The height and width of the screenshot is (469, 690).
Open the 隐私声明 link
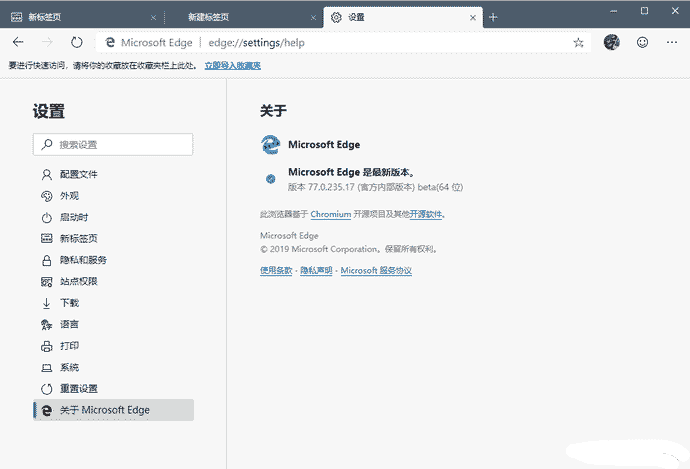point(316,270)
